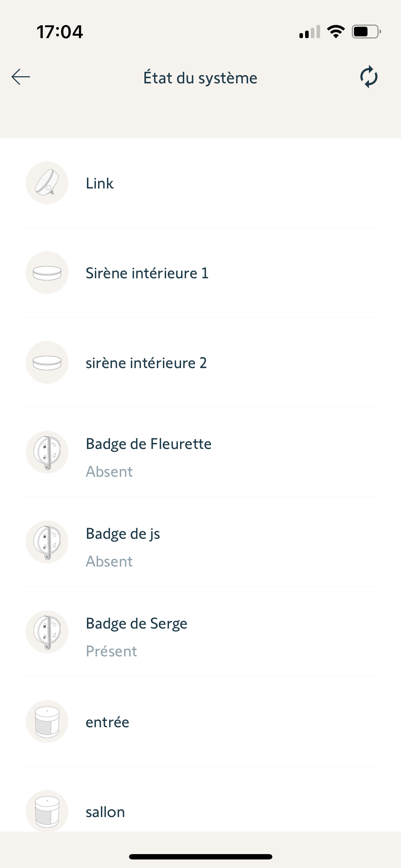Open the Link device entry

[100, 184]
